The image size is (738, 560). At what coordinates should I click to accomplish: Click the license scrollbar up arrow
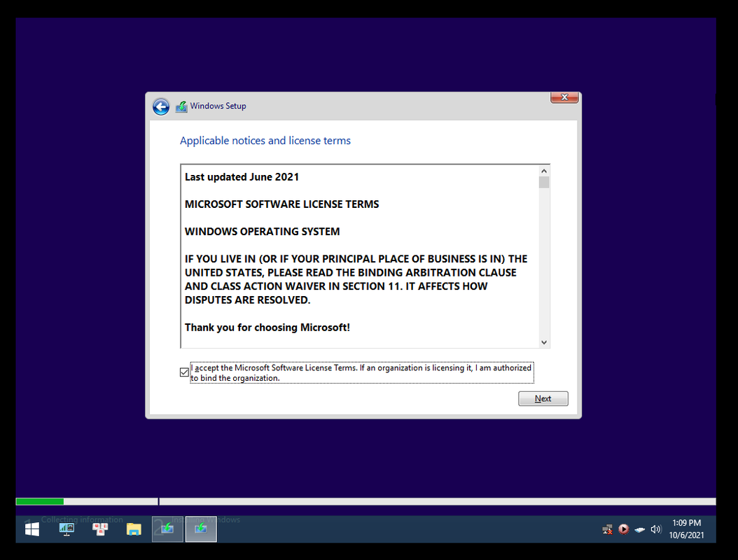click(x=544, y=171)
